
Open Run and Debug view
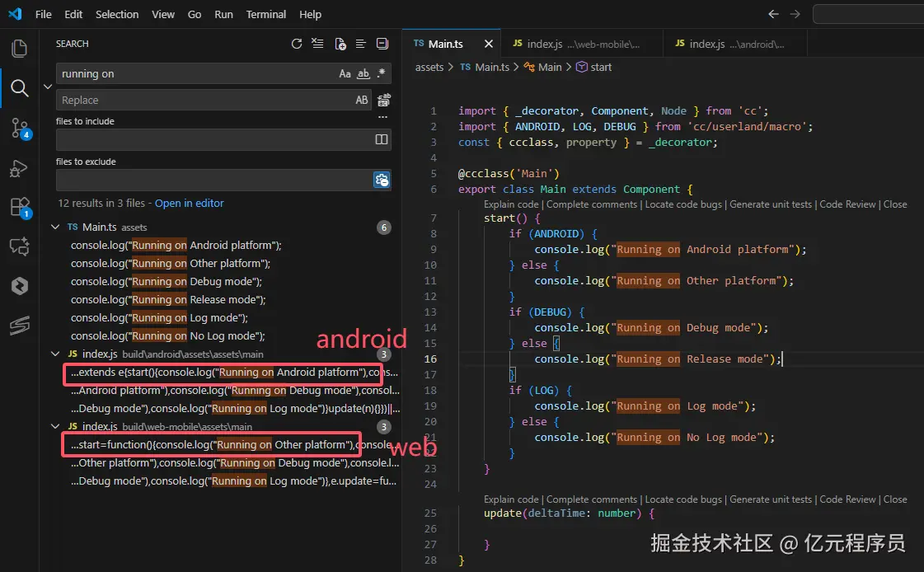19,168
